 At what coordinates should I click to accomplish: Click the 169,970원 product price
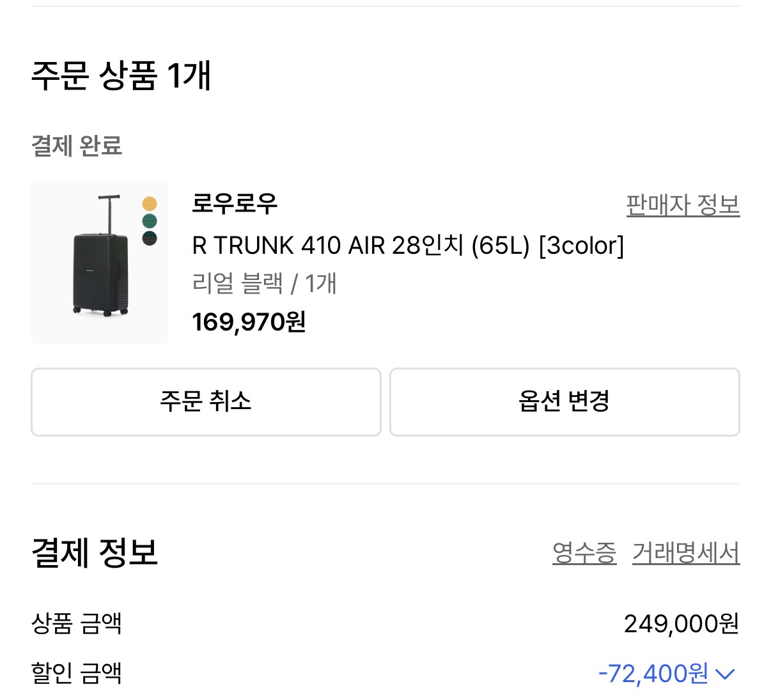[249, 322]
